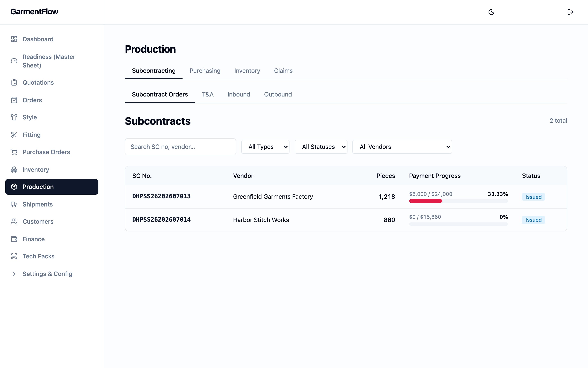This screenshot has width=588, height=368.
Task: Click vendor Harbor Stitch Works
Action: pos(261,220)
